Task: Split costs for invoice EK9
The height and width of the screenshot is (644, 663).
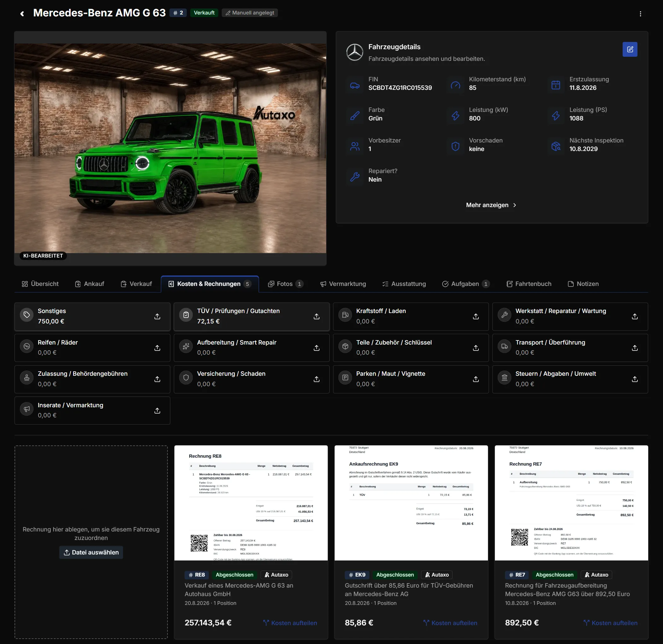Action: tap(450, 623)
